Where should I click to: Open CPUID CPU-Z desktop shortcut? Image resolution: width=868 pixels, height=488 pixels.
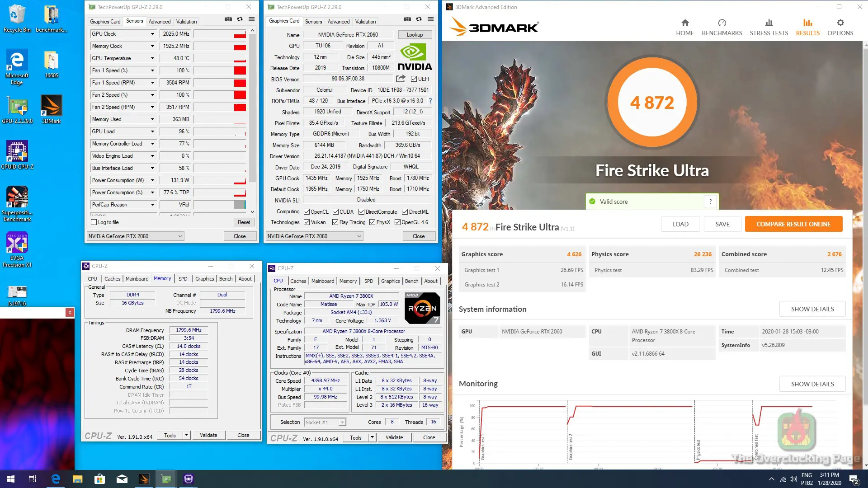tap(17, 155)
